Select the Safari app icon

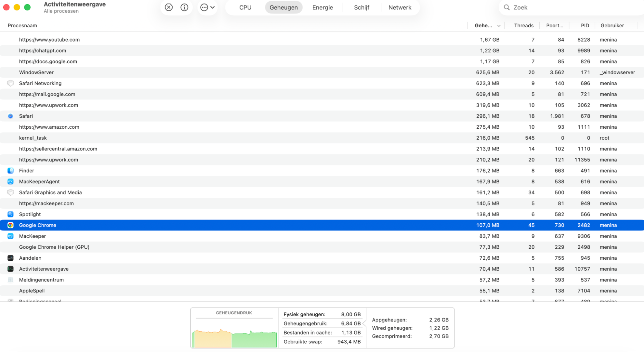pos(10,116)
